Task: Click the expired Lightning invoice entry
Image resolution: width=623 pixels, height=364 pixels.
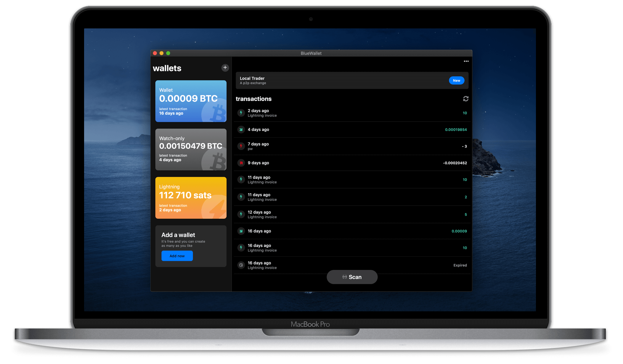Action: coord(352,265)
